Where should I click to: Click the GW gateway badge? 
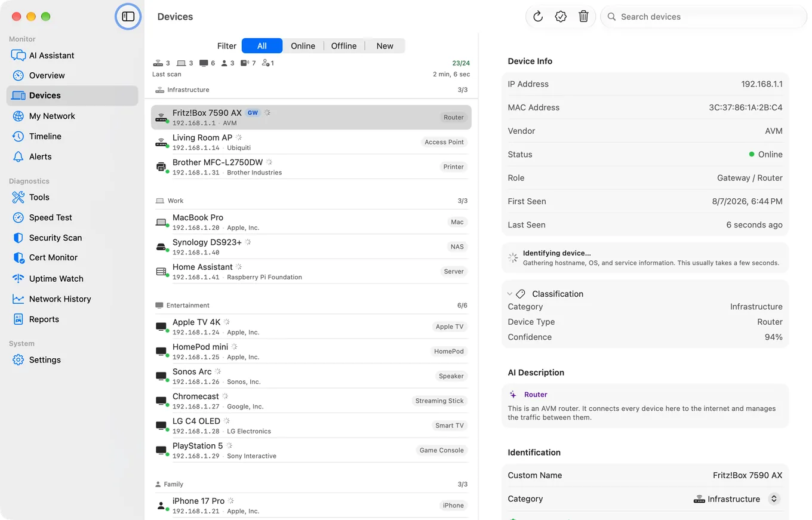[253, 113]
